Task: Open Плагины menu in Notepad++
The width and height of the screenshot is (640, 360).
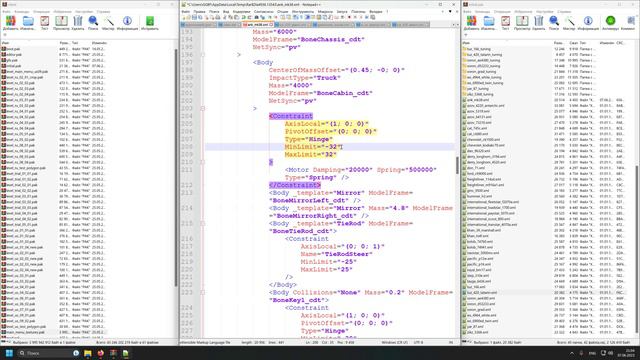Action: point(358,12)
